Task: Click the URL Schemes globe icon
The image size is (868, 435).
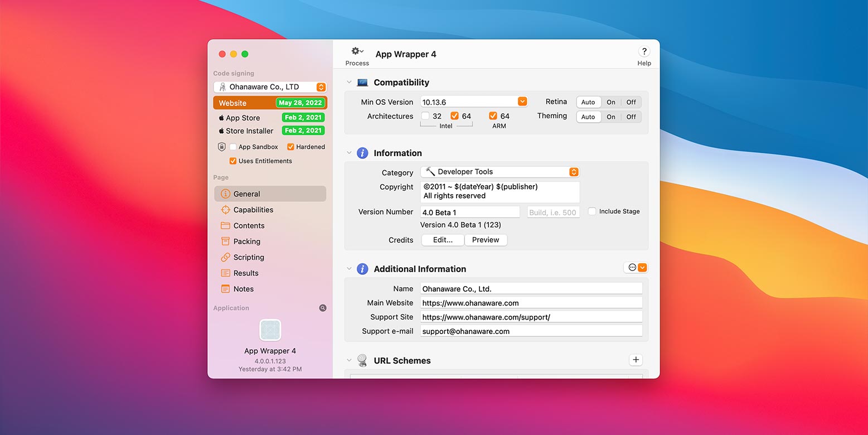Action: tap(362, 360)
